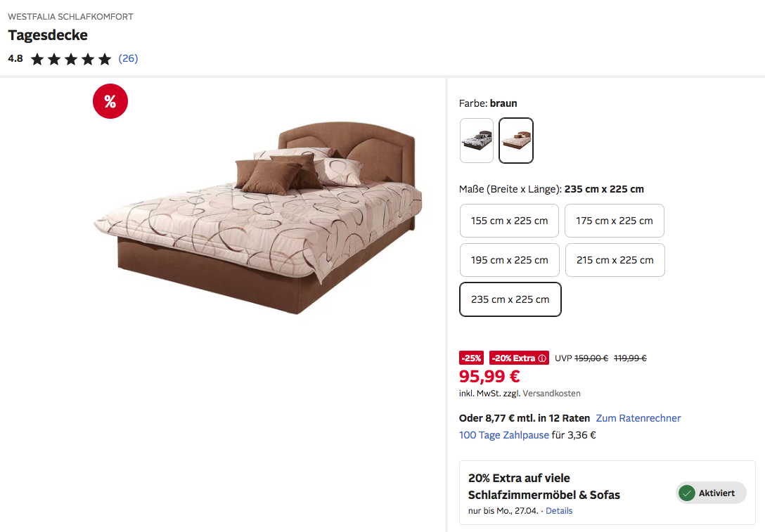The height and width of the screenshot is (532, 765).
Task: Select the grey color variant thumbnail
Action: pos(477,141)
